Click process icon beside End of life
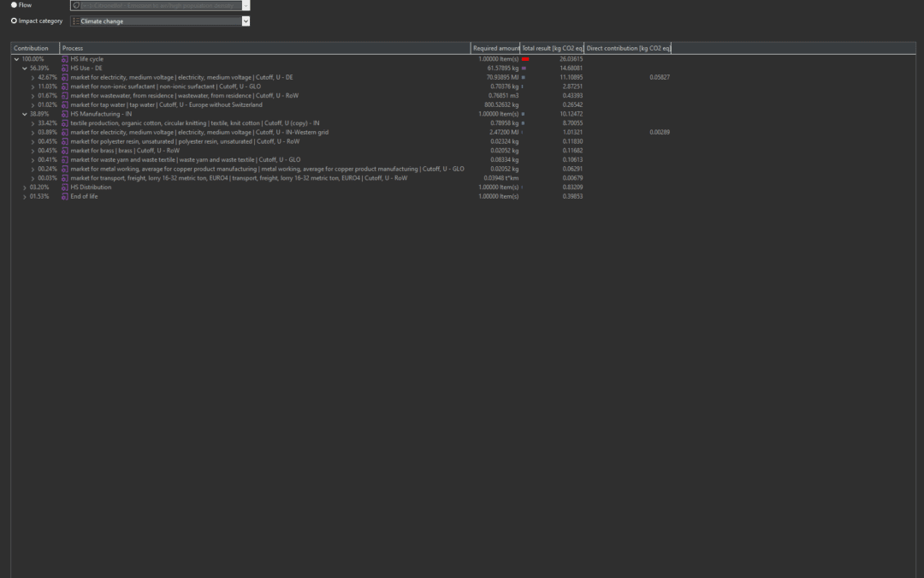 click(65, 196)
